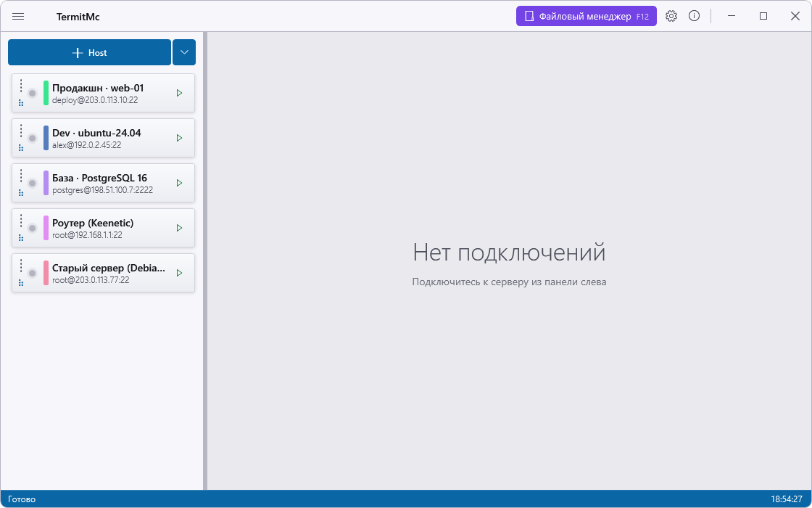The image size is (812, 508).
Task: Click address postgres@198.51.100.7:2222
Action: 102,190
